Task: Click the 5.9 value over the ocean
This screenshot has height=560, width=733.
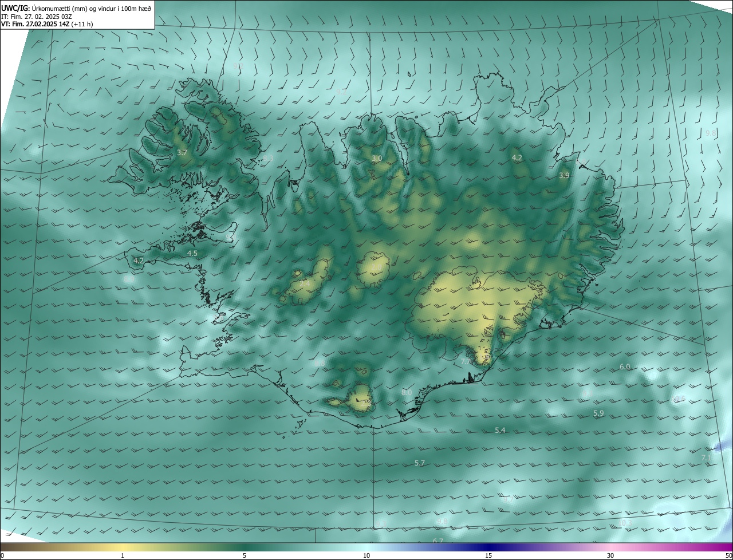Action: pyautogui.click(x=598, y=413)
